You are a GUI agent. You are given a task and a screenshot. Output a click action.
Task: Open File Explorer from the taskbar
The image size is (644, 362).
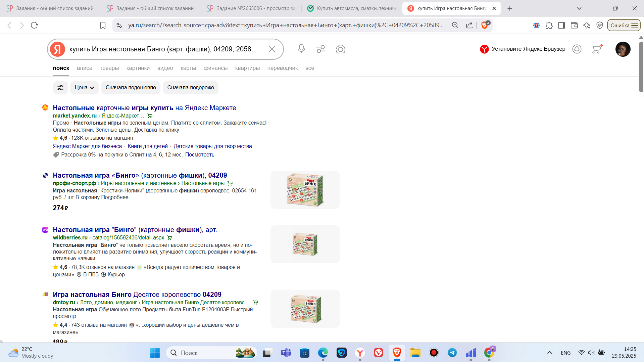click(415, 353)
